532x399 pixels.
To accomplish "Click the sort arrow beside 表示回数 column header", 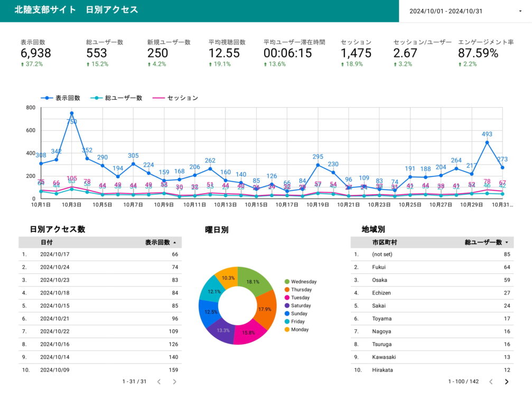I will (175, 243).
